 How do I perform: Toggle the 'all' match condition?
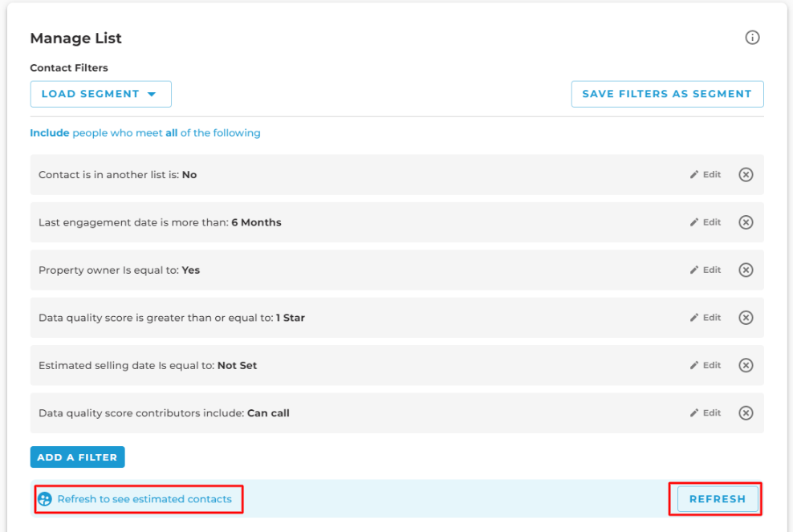point(172,133)
